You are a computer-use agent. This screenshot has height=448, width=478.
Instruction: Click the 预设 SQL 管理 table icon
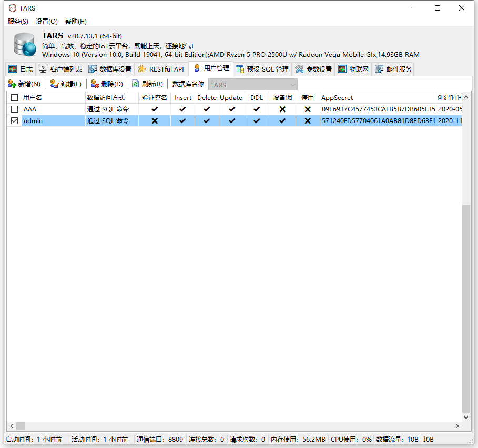point(240,69)
